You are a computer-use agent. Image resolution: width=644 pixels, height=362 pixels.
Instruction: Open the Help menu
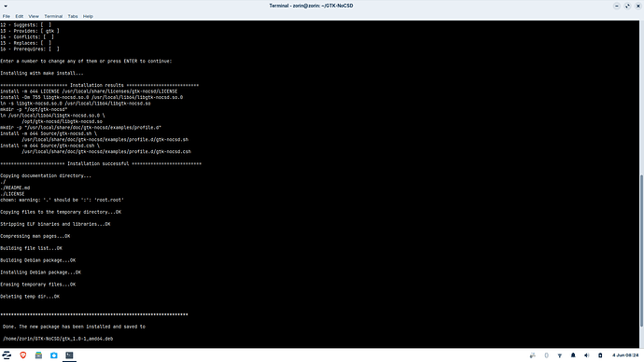click(x=88, y=17)
